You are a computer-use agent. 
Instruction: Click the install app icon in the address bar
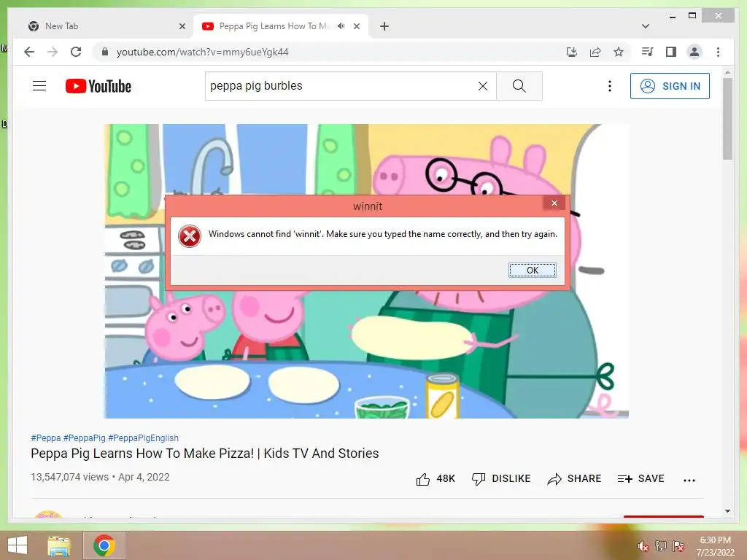[572, 52]
